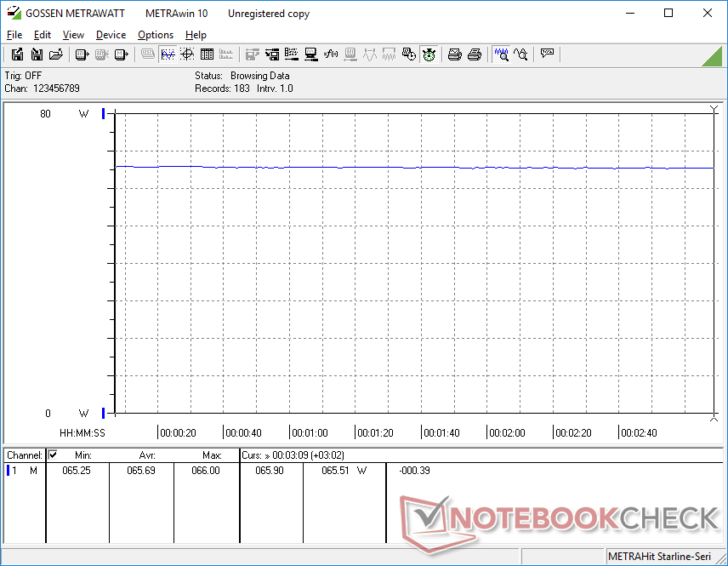Click the waveform zoom magnifier icon
Image resolution: width=728 pixels, height=566 pixels.
click(x=501, y=54)
